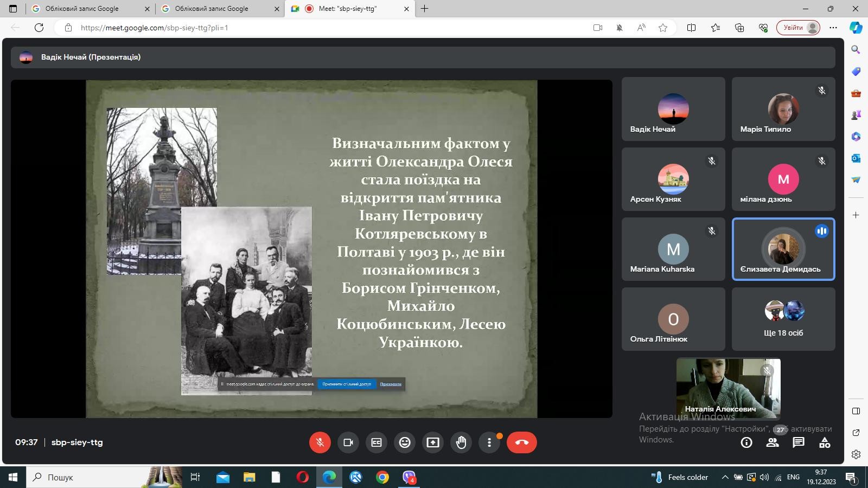Open the in-call chat panel
This screenshot has height=488, width=868.
point(799,442)
